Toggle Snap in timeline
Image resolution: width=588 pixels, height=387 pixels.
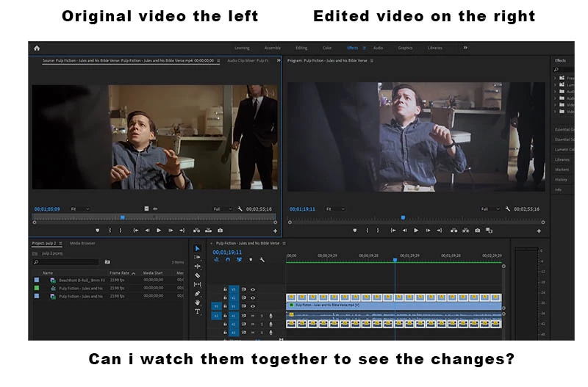(x=228, y=260)
